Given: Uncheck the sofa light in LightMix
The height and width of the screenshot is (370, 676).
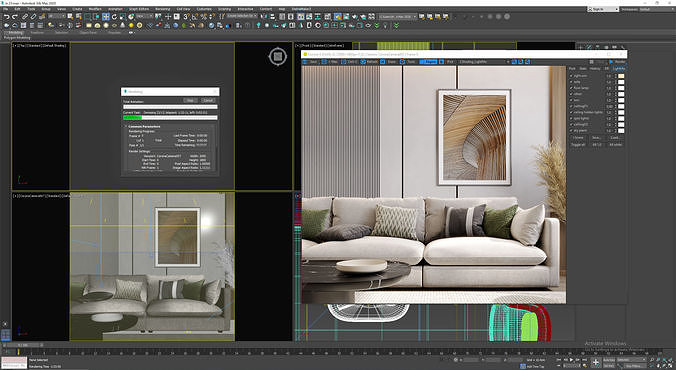Looking at the screenshot, I should click(572, 82).
